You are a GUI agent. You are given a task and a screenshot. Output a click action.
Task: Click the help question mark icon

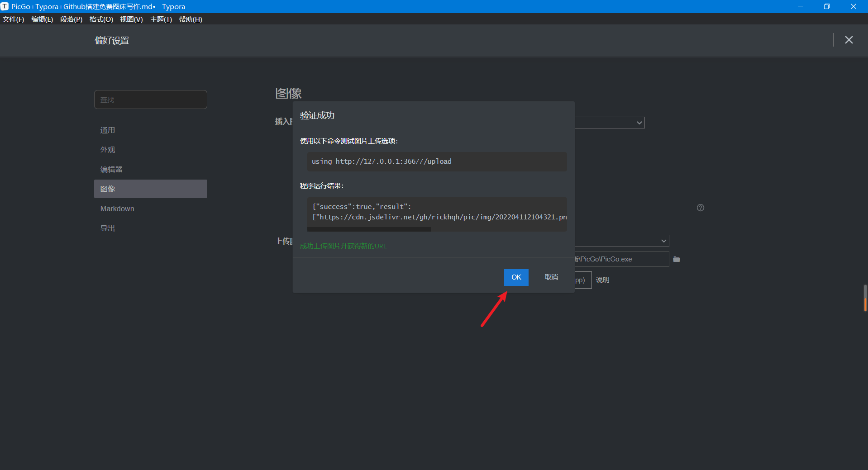tap(701, 208)
